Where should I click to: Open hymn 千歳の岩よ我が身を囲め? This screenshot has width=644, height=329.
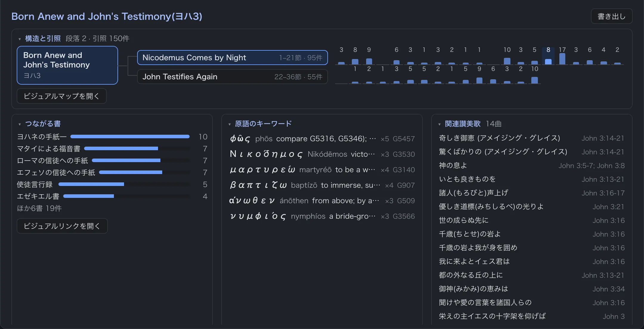532,248
